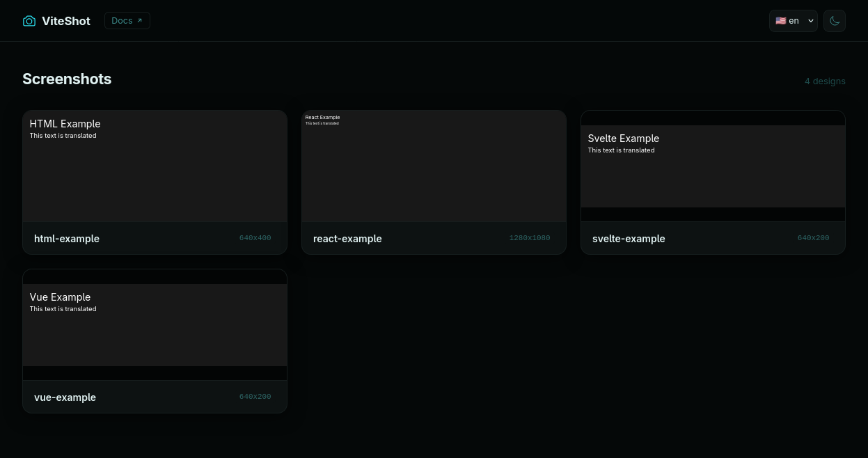
Task: Select the html-example card title
Action: pos(67,239)
